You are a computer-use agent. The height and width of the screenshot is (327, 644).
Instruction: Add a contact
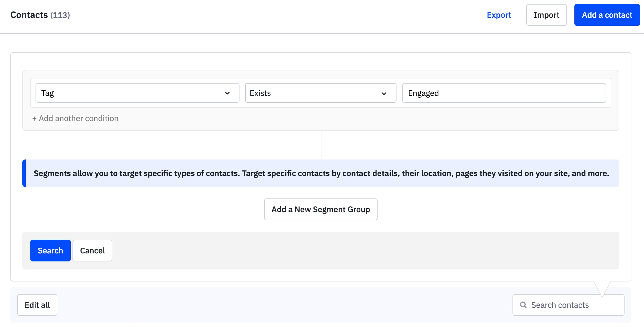(607, 15)
